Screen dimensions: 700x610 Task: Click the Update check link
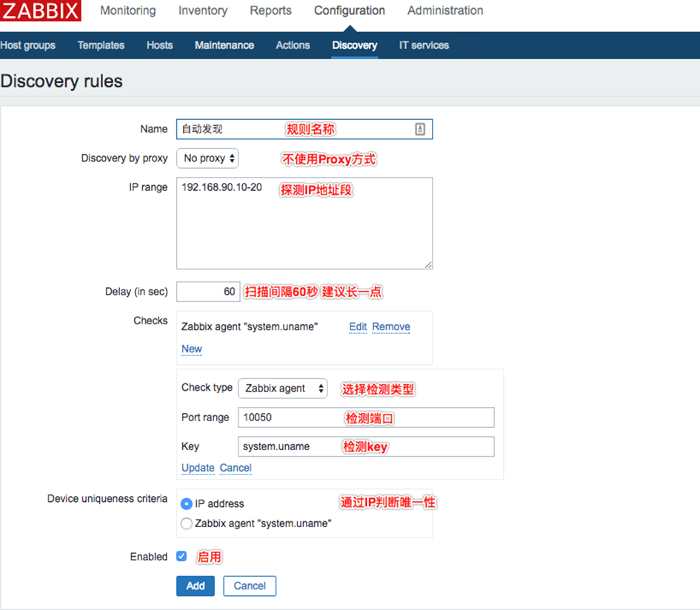[198, 468]
